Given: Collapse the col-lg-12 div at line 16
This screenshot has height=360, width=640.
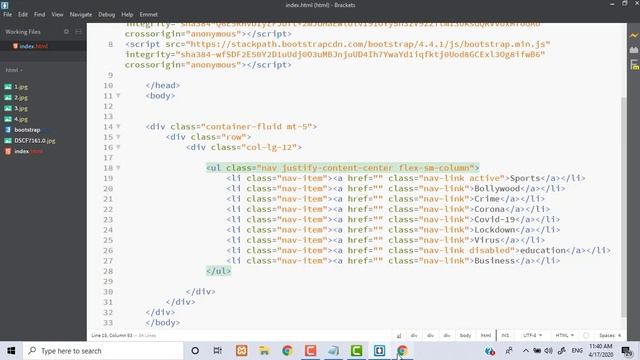Looking at the screenshot, I should 118,147.
